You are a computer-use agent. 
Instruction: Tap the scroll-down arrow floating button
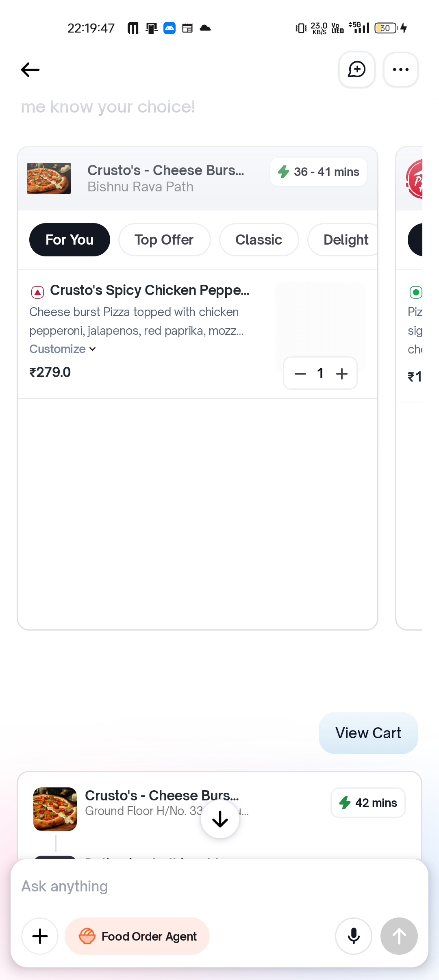pyautogui.click(x=220, y=819)
